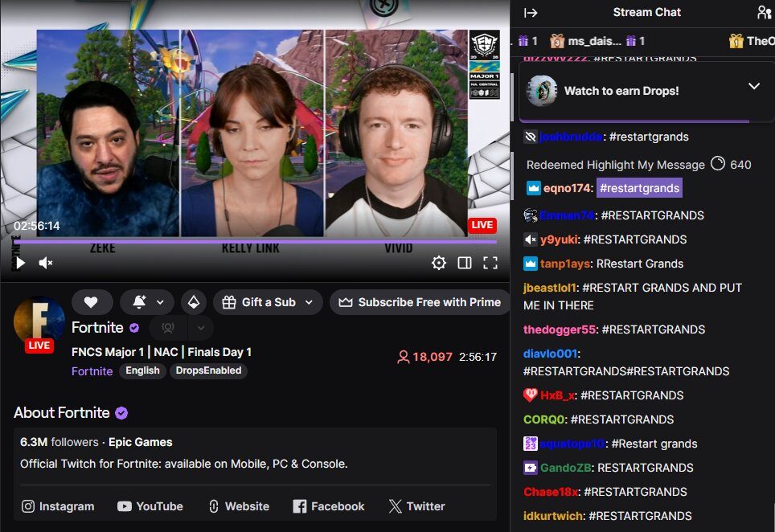Click the Bits cheer icon
The width and height of the screenshot is (775, 532).
coord(191,302)
